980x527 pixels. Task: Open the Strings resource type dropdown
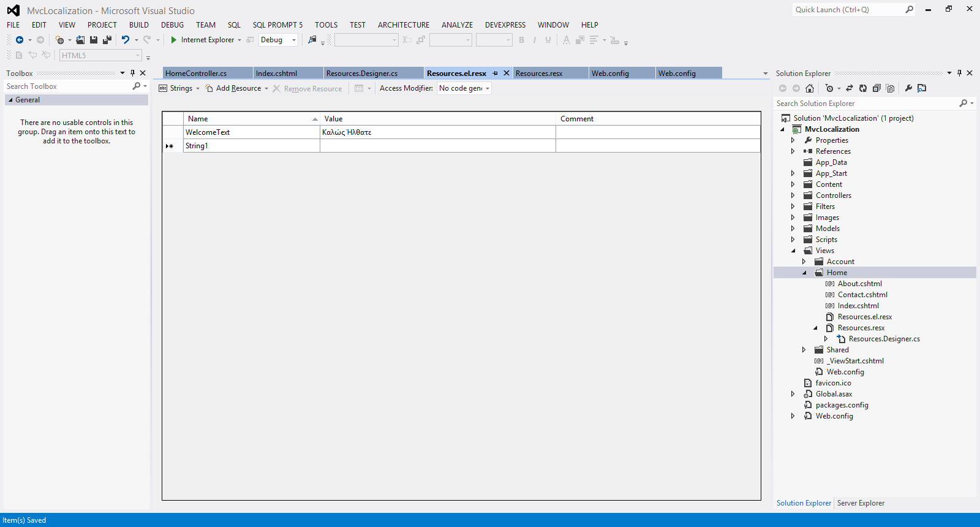198,88
